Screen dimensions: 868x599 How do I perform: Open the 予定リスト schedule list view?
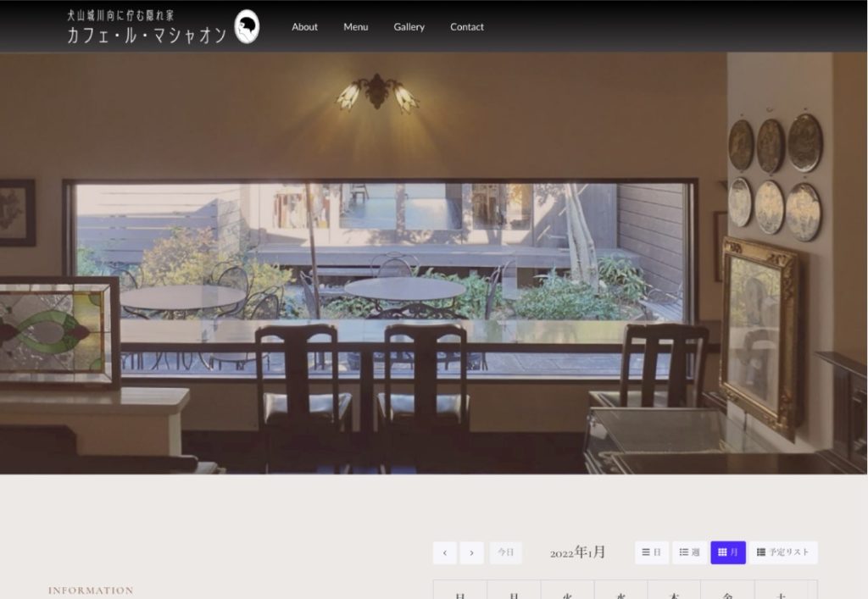pyautogui.click(x=783, y=552)
